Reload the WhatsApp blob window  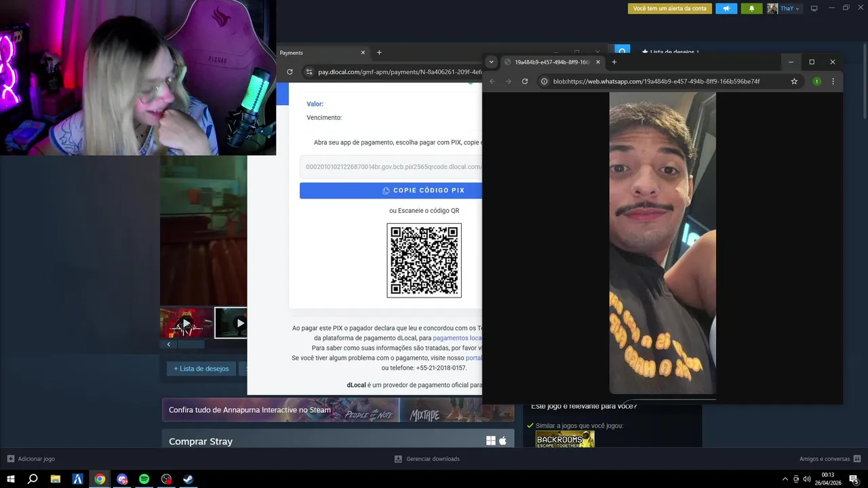pos(525,81)
